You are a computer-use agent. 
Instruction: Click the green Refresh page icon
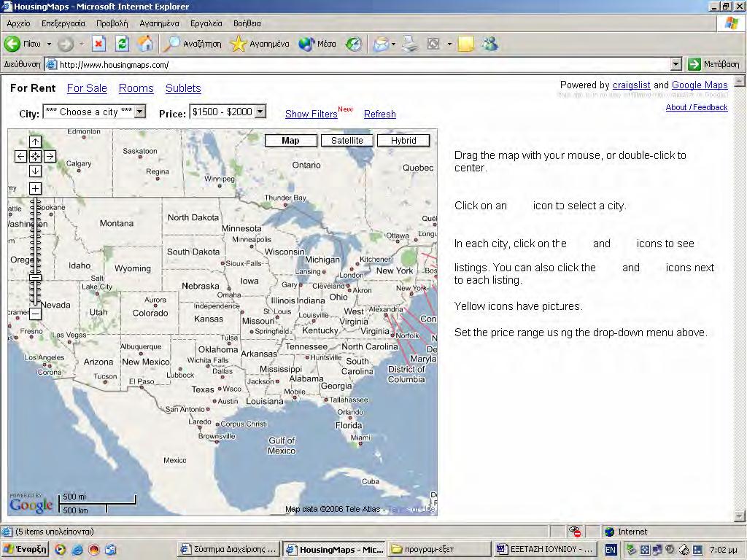[x=123, y=44]
